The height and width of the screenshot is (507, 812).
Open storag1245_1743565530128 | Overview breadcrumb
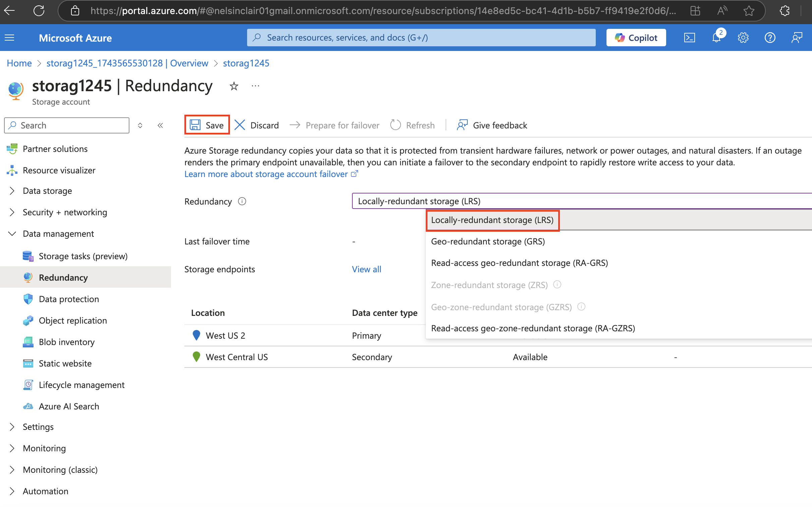tap(127, 63)
